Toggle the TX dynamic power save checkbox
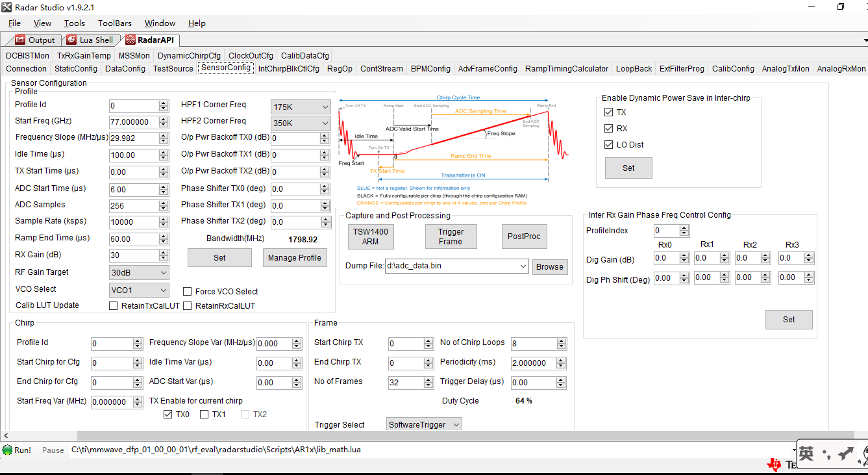Screen dimensions: 868x475 pyautogui.click(x=608, y=112)
